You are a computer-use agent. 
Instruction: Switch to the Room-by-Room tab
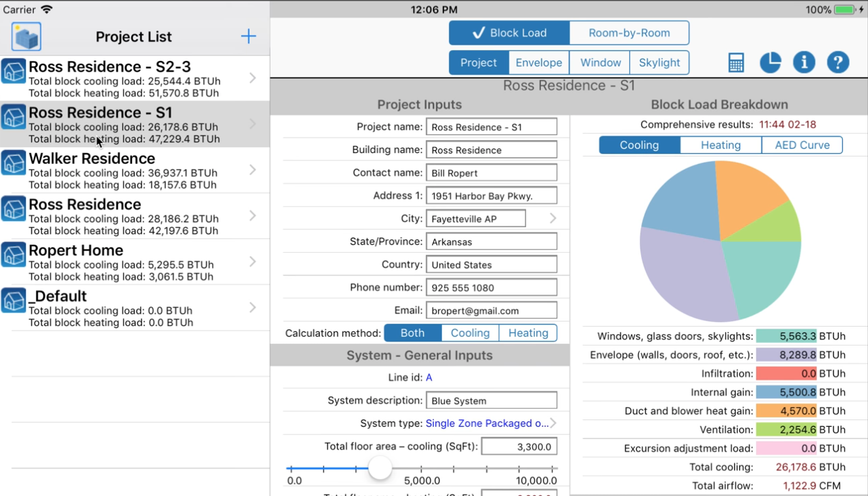coord(629,33)
